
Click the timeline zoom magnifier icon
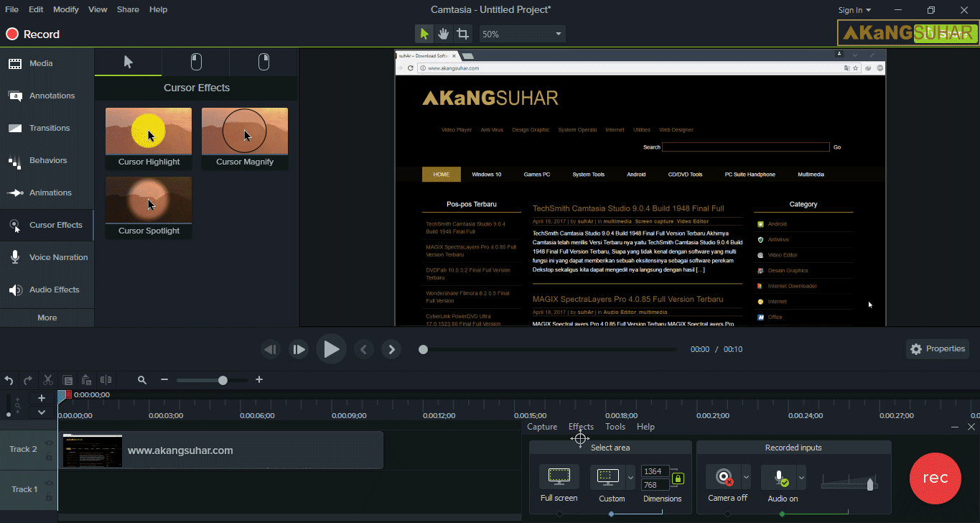point(142,380)
